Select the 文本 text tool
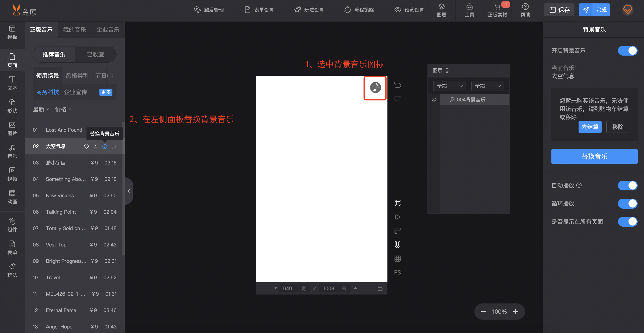The image size is (644, 333). (12, 83)
